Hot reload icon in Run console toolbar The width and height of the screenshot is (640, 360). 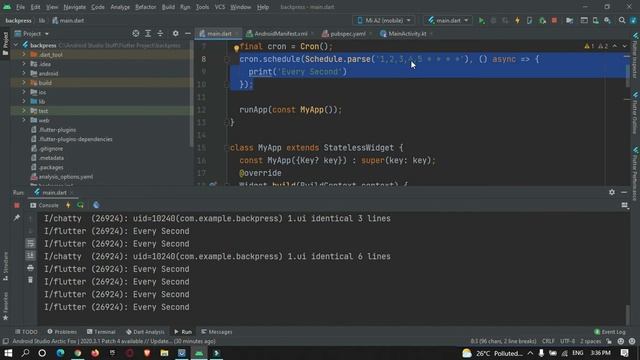[68, 205]
